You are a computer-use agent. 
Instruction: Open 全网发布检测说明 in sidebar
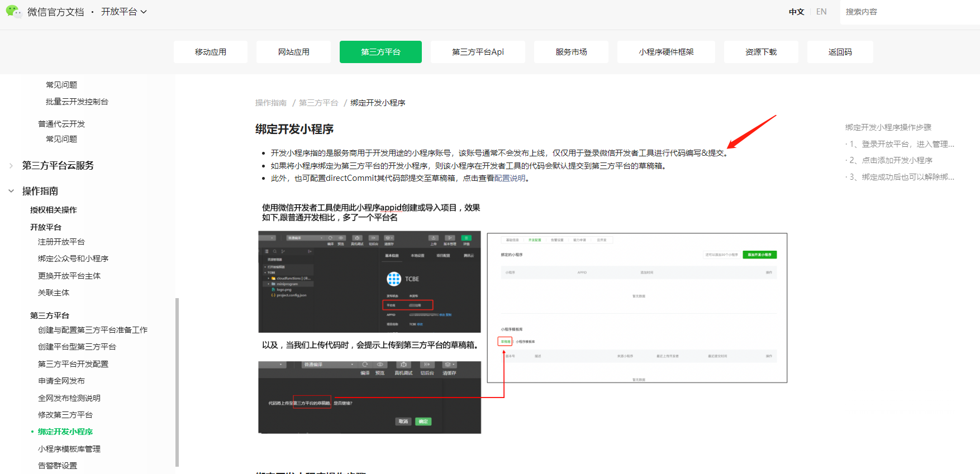coord(69,398)
